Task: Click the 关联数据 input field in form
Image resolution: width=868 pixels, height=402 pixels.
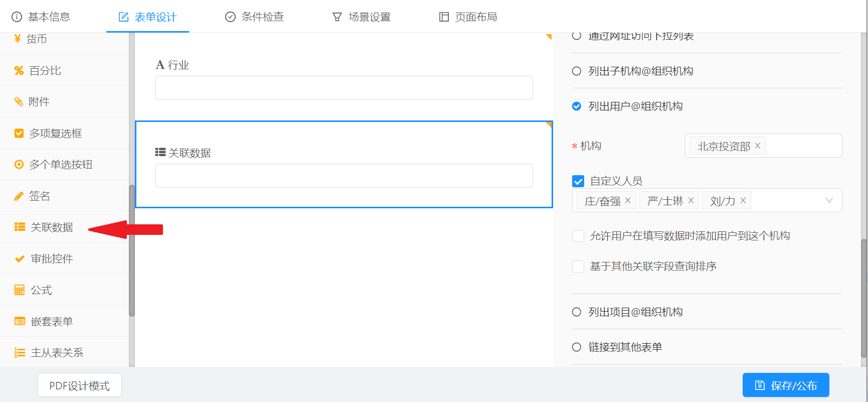Action: (x=344, y=176)
